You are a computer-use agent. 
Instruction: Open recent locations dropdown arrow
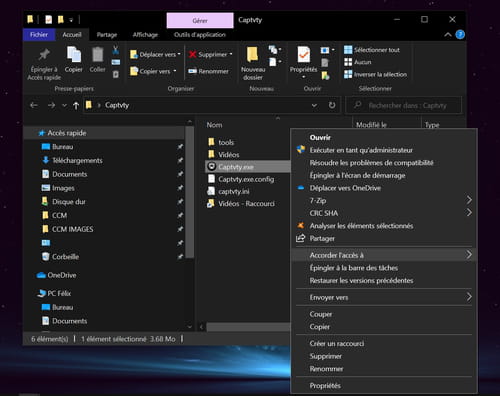click(x=64, y=106)
